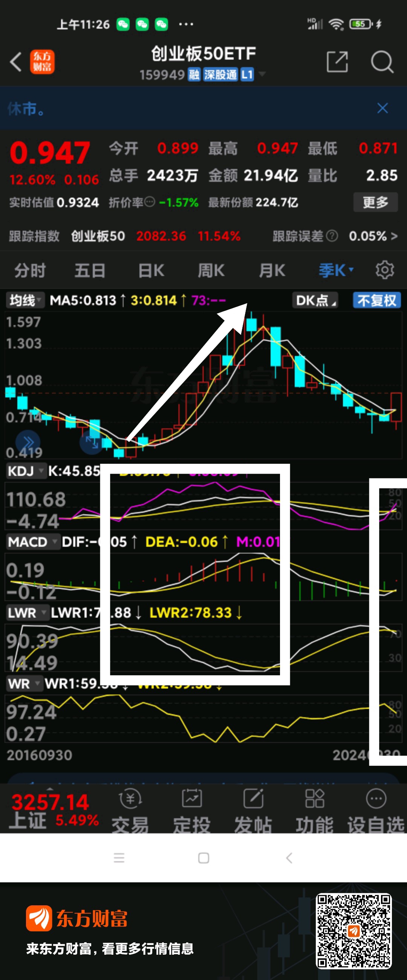Viewport: 407px width, 980px height.
Task: Tap the Android home button
Action: pos(203,857)
